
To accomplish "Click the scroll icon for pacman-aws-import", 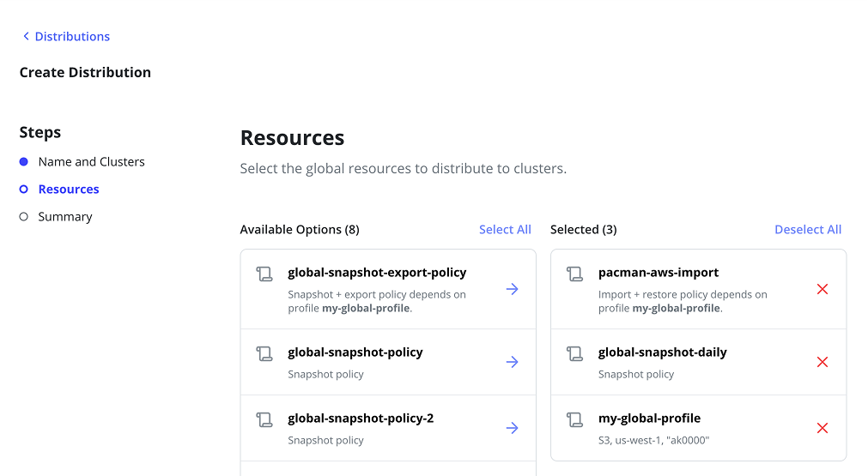I will click(x=575, y=274).
